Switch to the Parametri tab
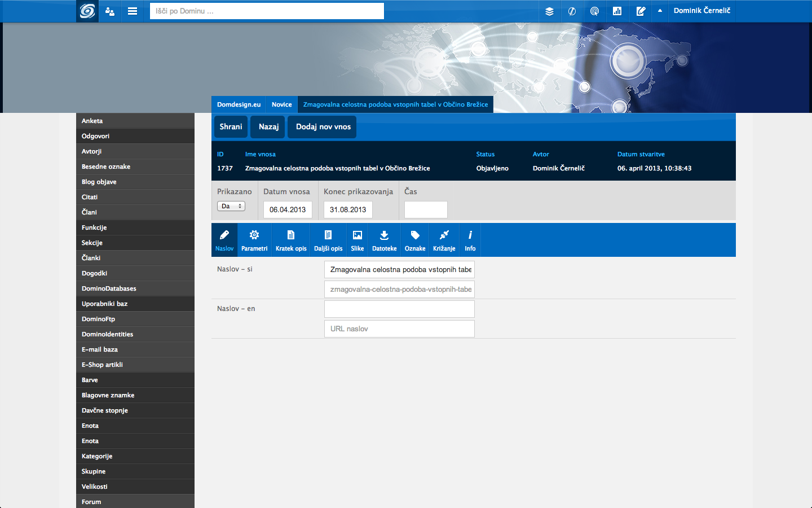This screenshot has height=508, width=812. (254, 240)
